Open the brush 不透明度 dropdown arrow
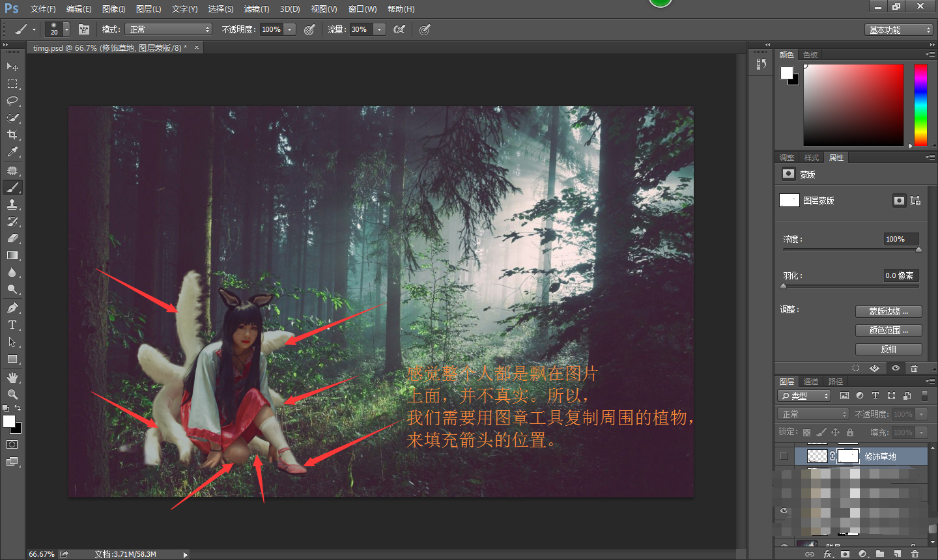938x560 pixels. click(x=290, y=29)
